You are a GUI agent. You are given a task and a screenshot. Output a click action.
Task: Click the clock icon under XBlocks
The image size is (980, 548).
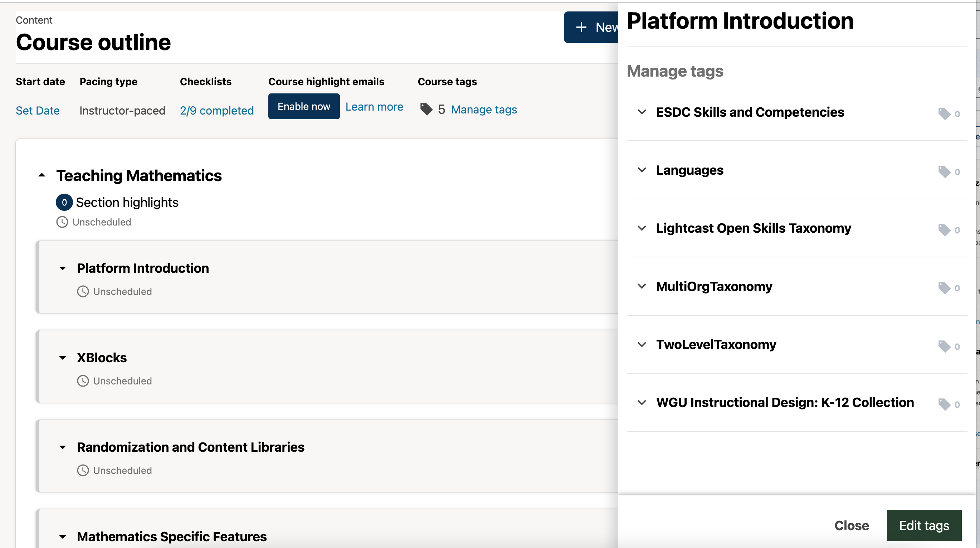point(83,381)
